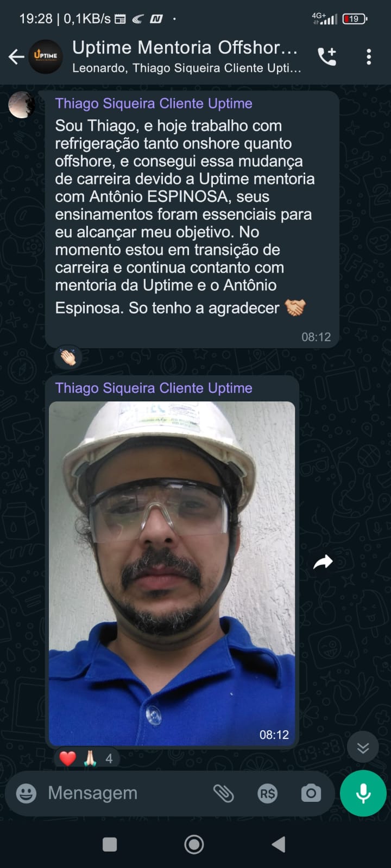This screenshot has width=391, height=868.
Task: Jump to latest messages with double chevron
Action: pyautogui.click(x=363, y=749)
